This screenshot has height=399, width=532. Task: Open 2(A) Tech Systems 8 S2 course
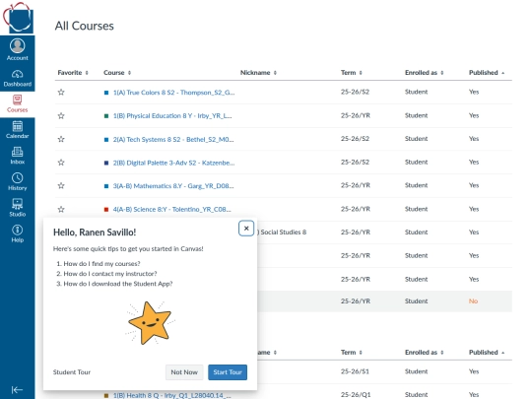click(x=173, y=139)
